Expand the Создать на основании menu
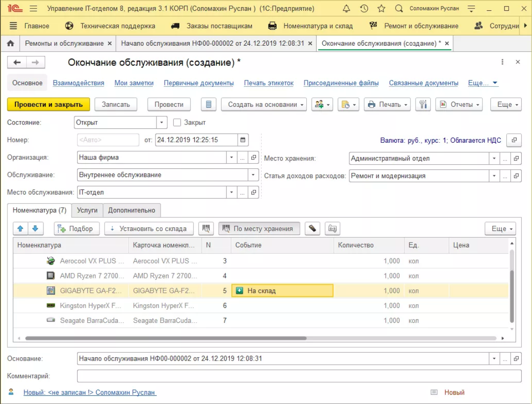 point(263,104)
